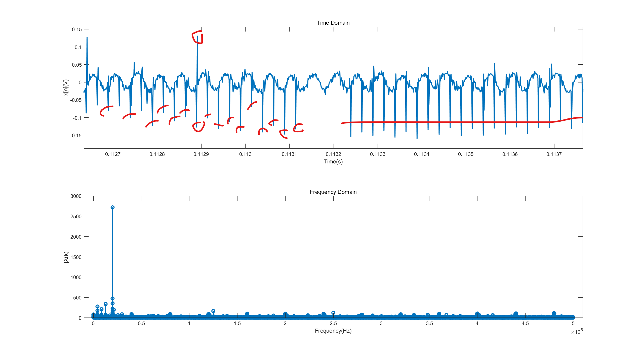Click the Time Domain plot title
Screen dimensions: 644x357
pos(334,22)
